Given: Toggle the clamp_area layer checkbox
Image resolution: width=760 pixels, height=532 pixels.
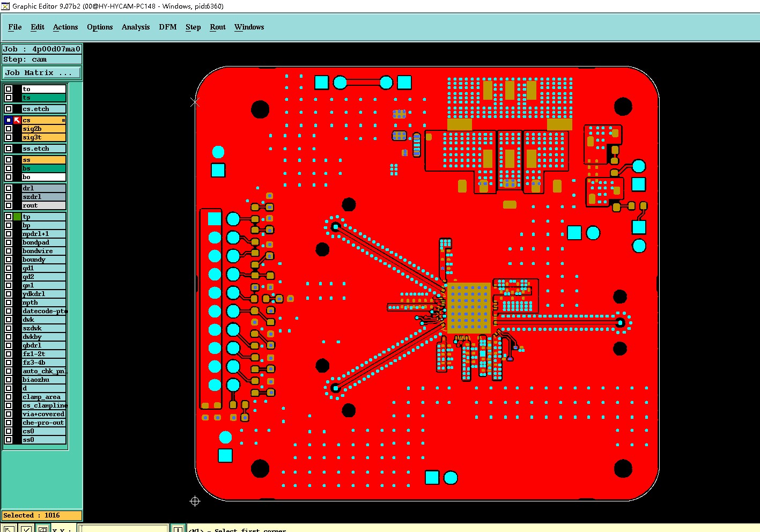Looking at the screenshot, I should click(9, 397).
